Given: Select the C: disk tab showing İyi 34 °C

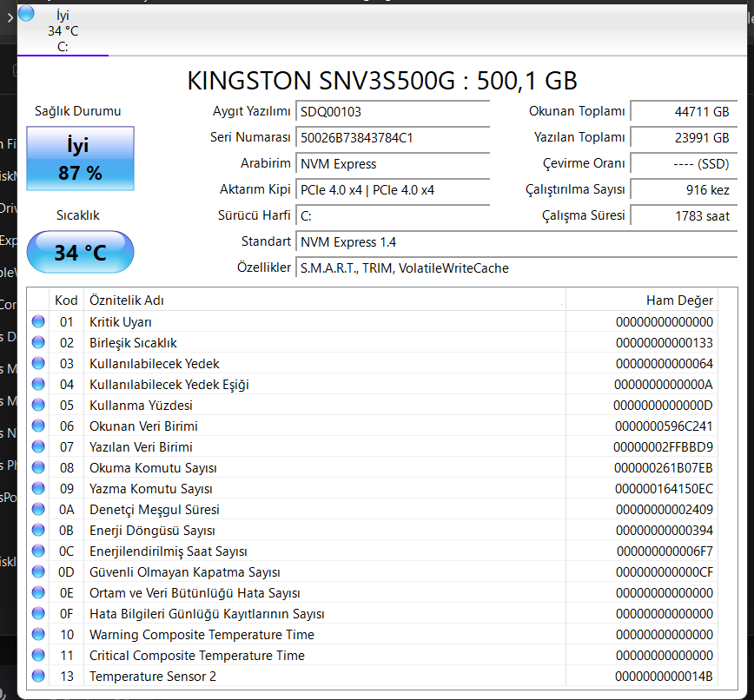Looking at the screenshot, I should pyautogui.click(x=63, y=30).
